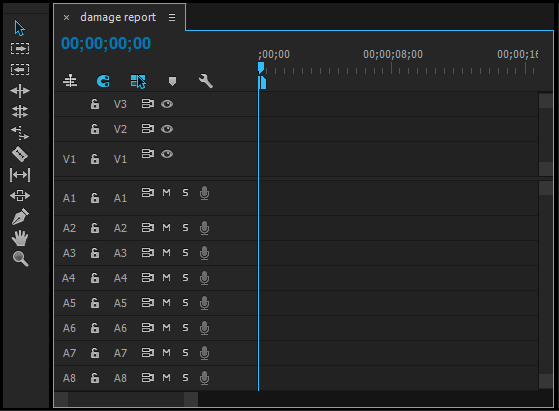Switch to the damage report sequence tab
The width and height of the screenshot is (559, 411).
pos(118,17)
